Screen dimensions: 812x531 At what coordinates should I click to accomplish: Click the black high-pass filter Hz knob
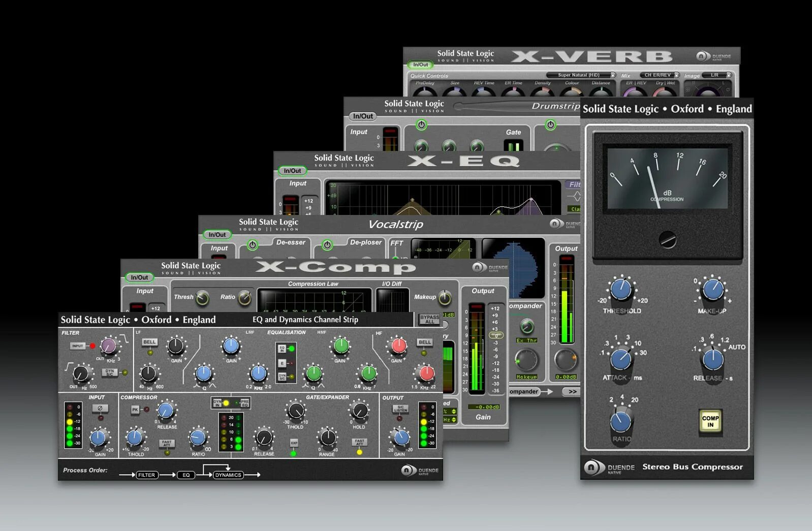pyautogui.click(x=81, y=374)
